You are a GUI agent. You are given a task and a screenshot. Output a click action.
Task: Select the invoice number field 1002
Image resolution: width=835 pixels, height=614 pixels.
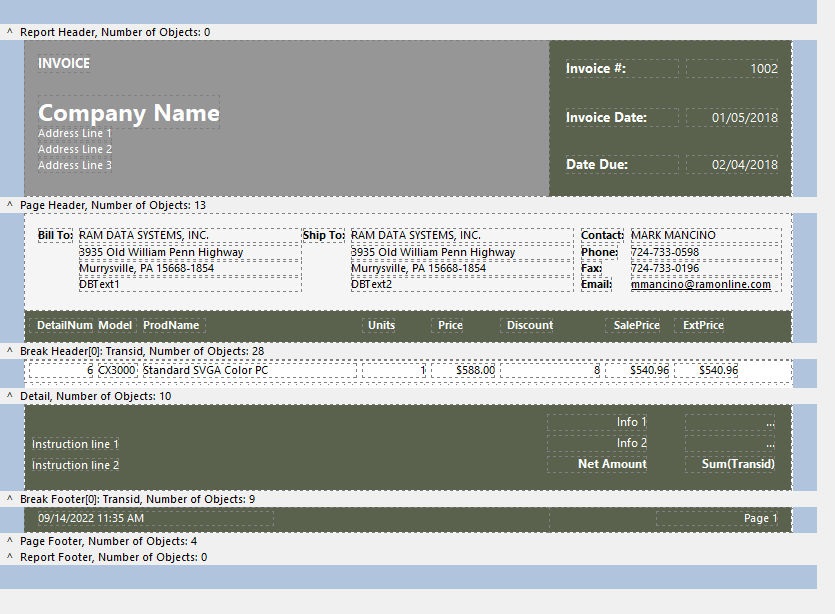click(x=732, y=68)
